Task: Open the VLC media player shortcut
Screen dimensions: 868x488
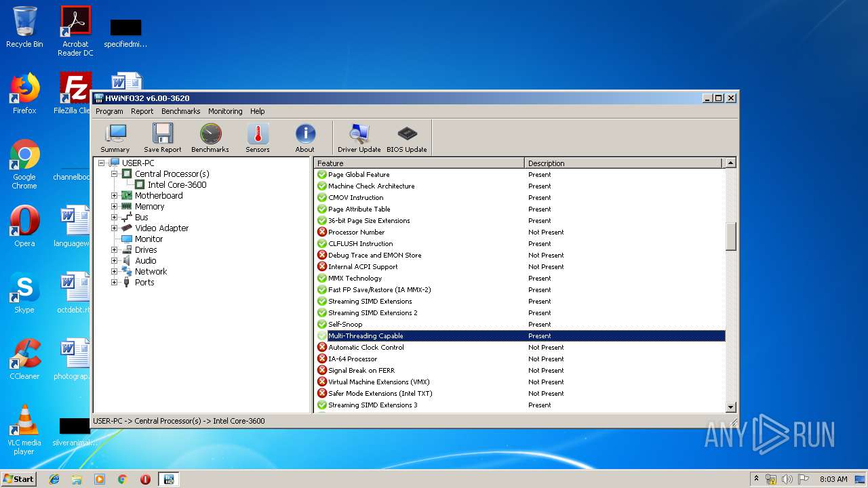Action: tap(24, 430)
